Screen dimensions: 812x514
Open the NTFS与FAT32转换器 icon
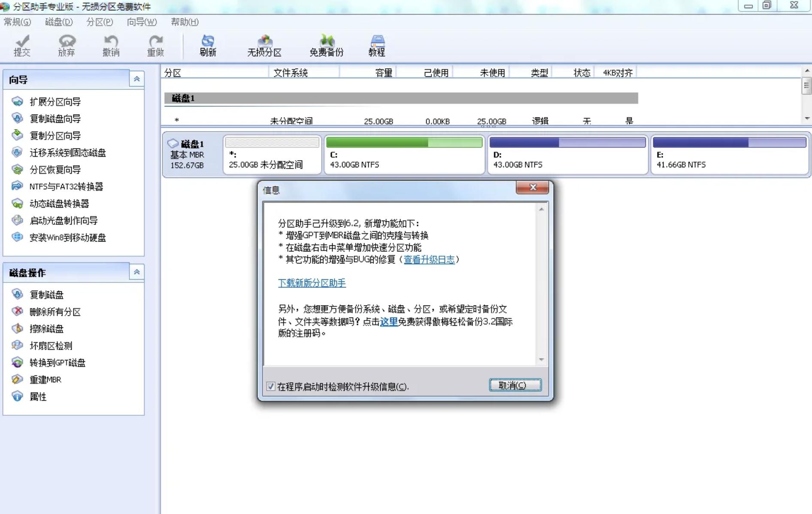coord(17,186)
